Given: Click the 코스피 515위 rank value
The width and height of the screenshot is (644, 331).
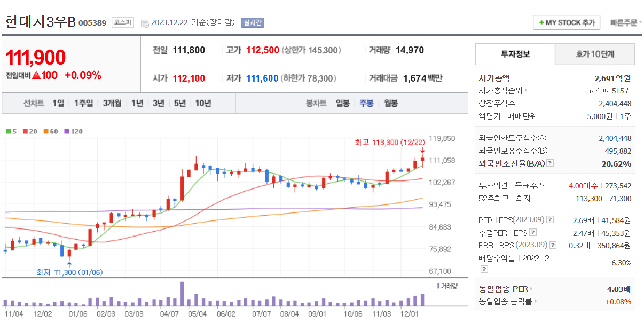Looking at the screenshot, I should point(609,91).
